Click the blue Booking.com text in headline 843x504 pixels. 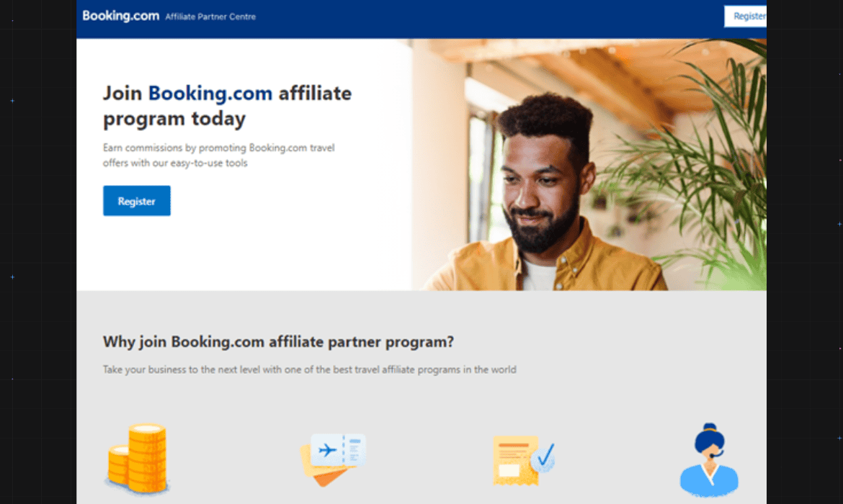click(210, 94)
